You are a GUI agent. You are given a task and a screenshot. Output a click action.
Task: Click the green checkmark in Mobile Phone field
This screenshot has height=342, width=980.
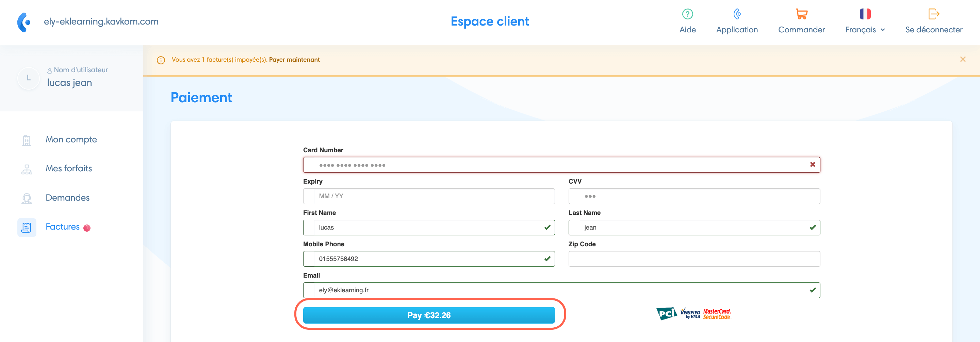pyautogui.click(x=547, y=259)
